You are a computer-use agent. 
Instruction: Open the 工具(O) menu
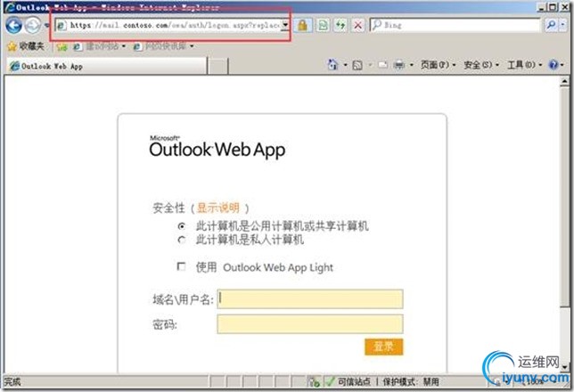[x=525, y=65]
